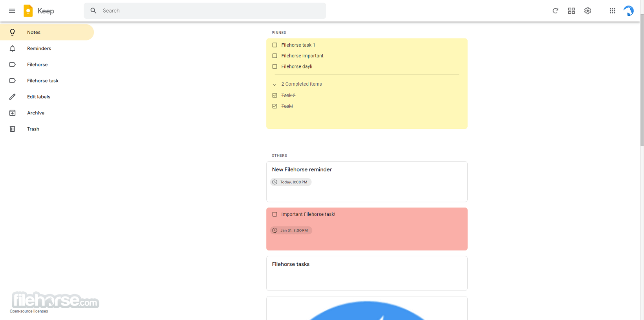The image size is (644, 320).
Task: Check the Important Filehorse task! checkbox
Action: tap(275, 214)
